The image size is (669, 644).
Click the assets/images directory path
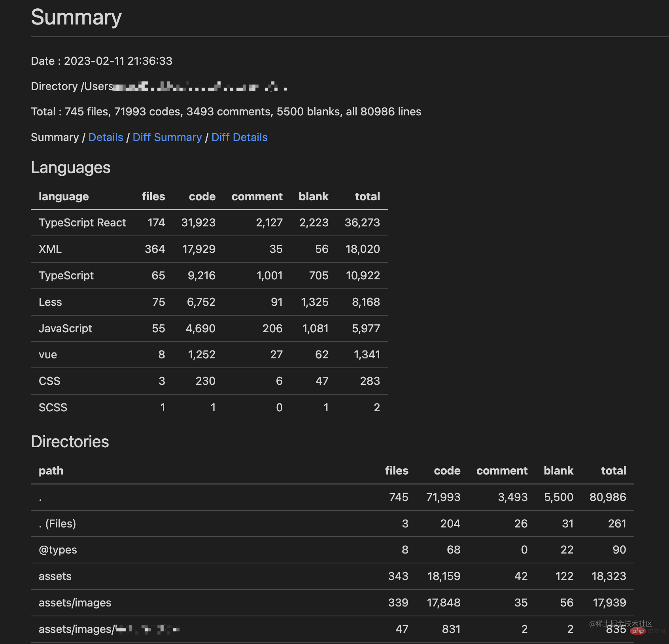coord(75,603)
